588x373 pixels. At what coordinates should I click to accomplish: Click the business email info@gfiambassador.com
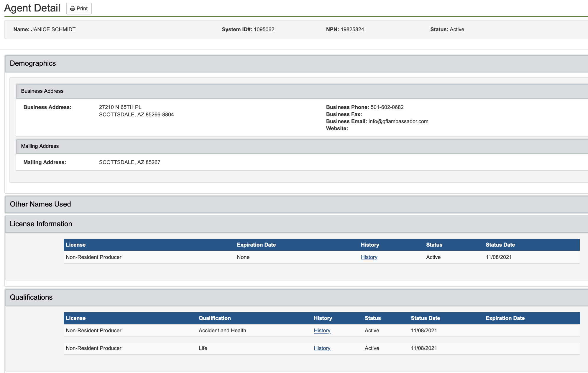[398, 121]
